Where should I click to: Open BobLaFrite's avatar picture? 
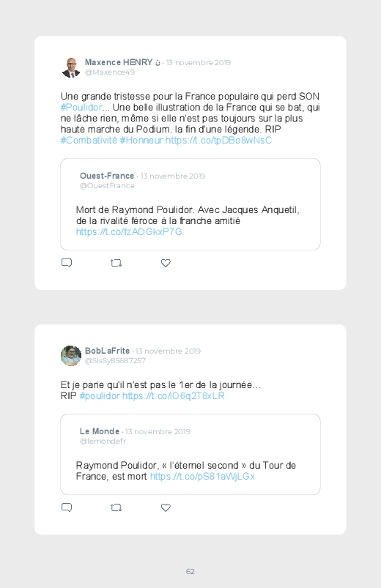[x=71, y=355]
